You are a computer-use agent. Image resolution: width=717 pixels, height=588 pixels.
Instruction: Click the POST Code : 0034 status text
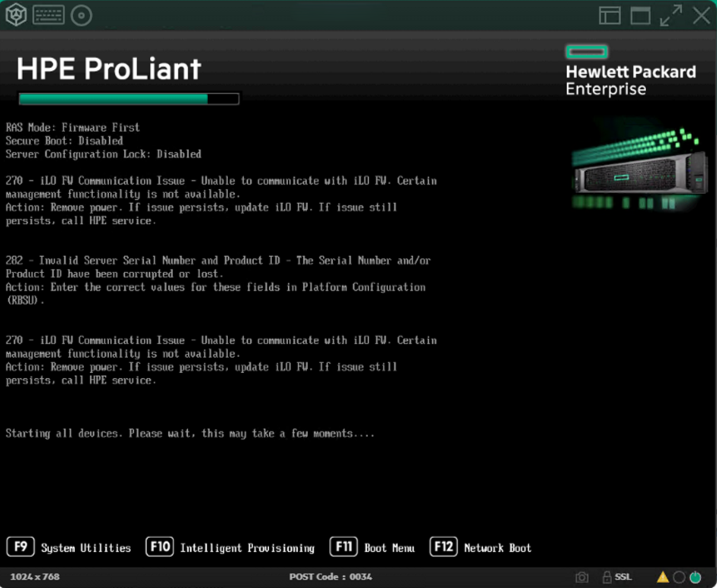pos(330,577)
